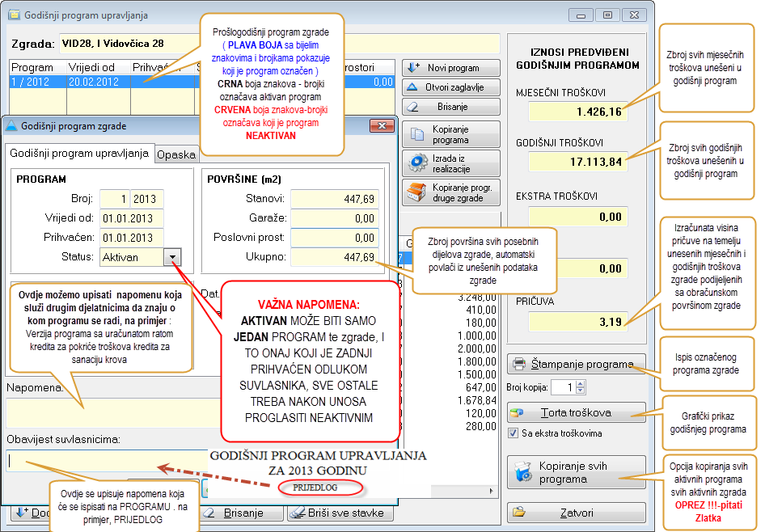The width and height of the screenshot is (765, 532).
Task: Click the Izrada iz realizacije button
Action: tap(451, 163)
